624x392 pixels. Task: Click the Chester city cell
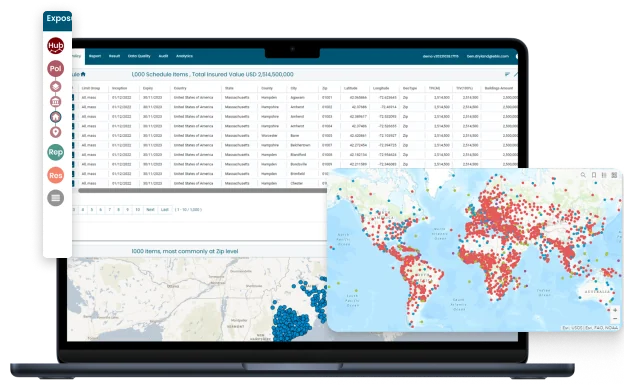click(x=296, y=183)
